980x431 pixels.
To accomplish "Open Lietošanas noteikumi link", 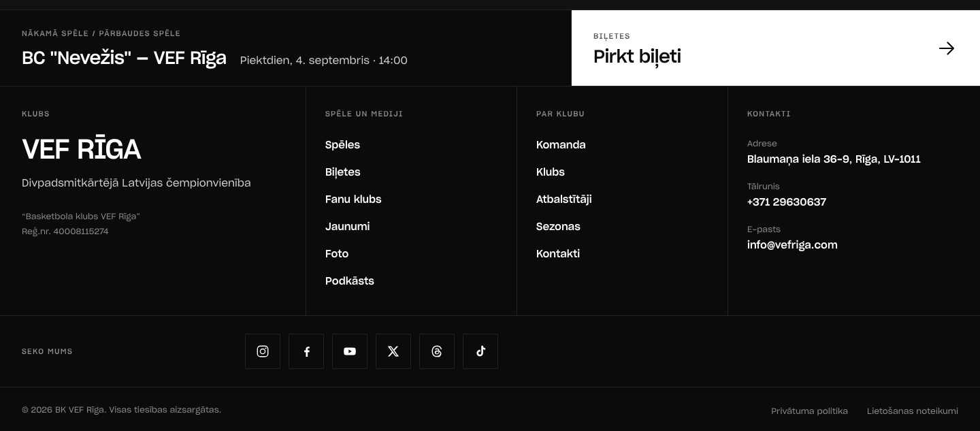I will pos(913,411).
